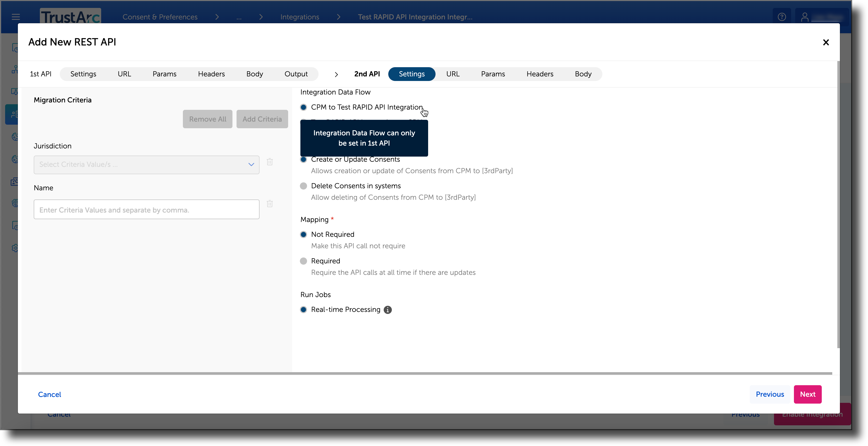The height and width of the screenshot is (446, 868).
Task: Click into the Name criteria values field
Action: 146,209
